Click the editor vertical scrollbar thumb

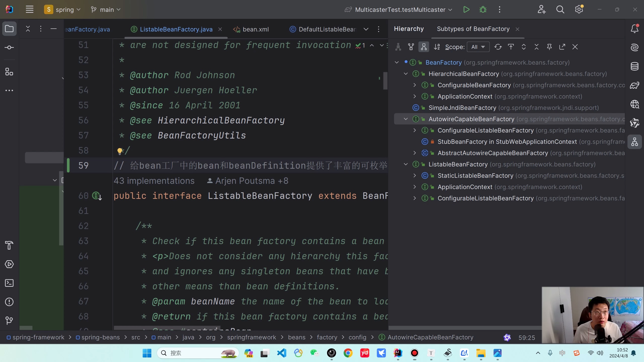coord(385,80)
